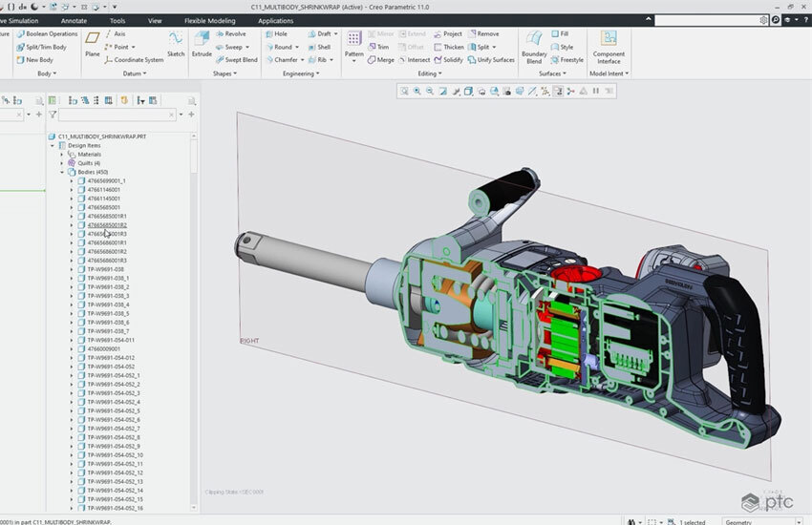Click the Hole engineering tool
812x525 pixels.
tap(276, 33)
